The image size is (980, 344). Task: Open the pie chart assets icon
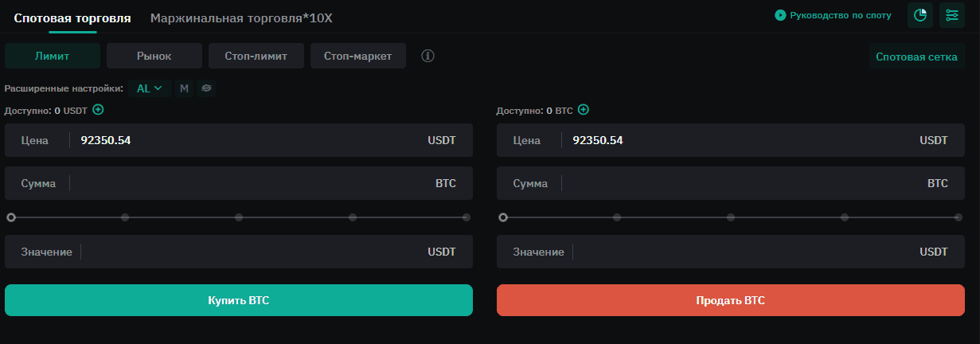[x=920, y=15]
